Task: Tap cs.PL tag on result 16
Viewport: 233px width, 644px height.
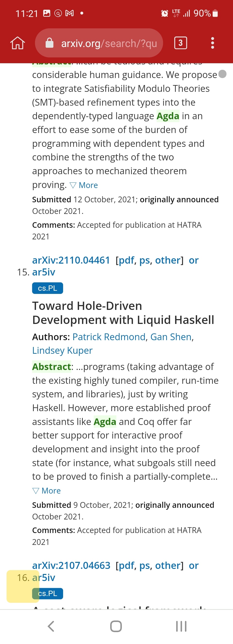Action: pos(48,594)
